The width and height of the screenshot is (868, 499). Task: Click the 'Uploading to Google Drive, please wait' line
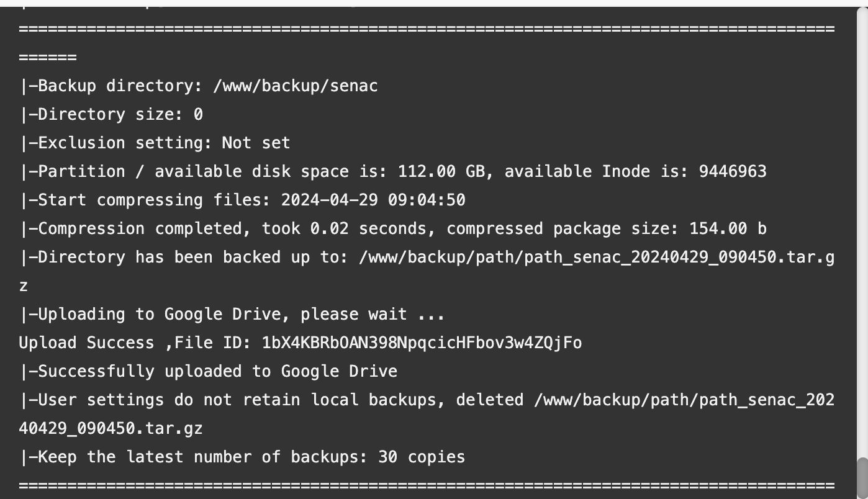pos(233,314)
